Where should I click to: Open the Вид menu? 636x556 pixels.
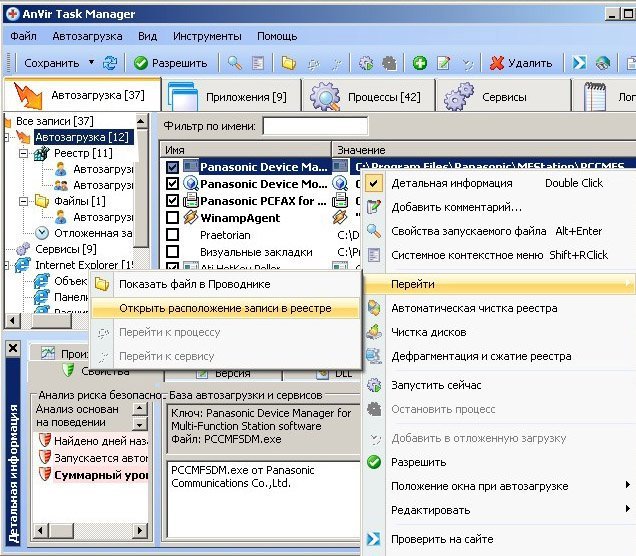pyautogui.click(x=147, y=36)
